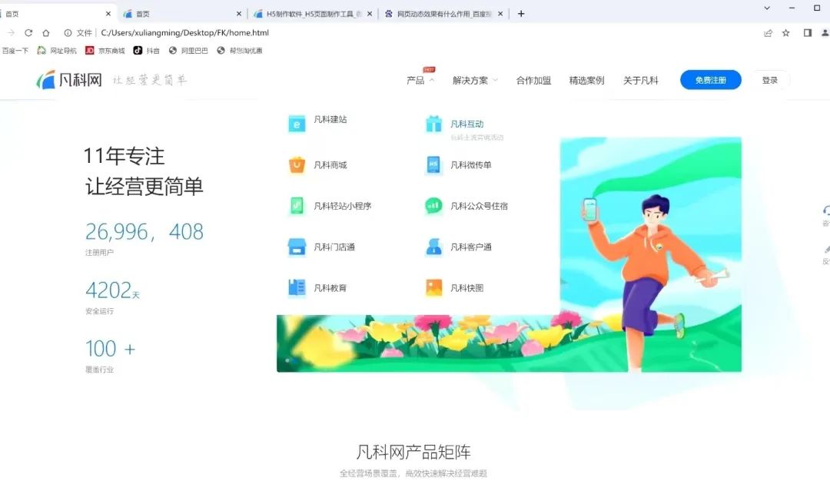Open the 凡科微传单 H5 icon
Screen dimensions: 830x504
pyautogui.click(x=433, y=165)
